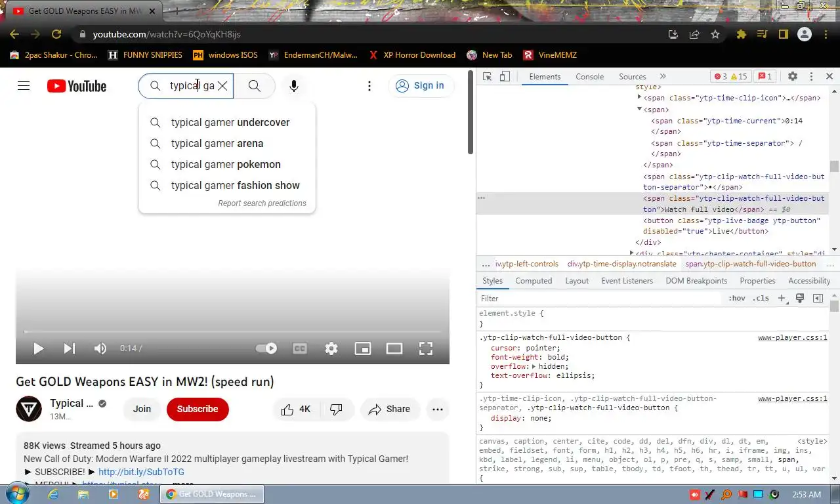840x504 pixels.
Task: Open more actions beside Share
Action: (438, 409)
